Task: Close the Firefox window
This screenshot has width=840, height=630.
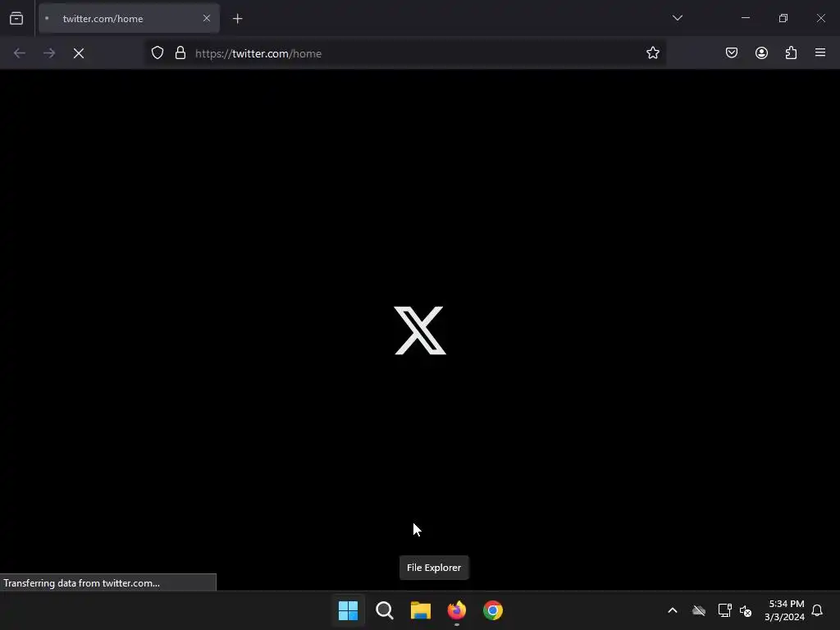Action: point(820,18)
